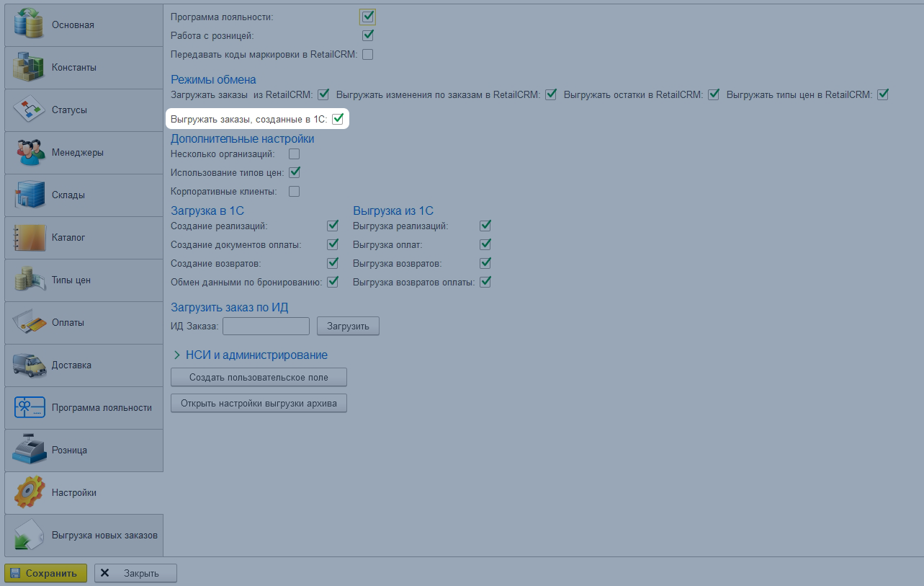Click the Основная database icon
This screenshot has height=586, width=924.
coord(30,25)
